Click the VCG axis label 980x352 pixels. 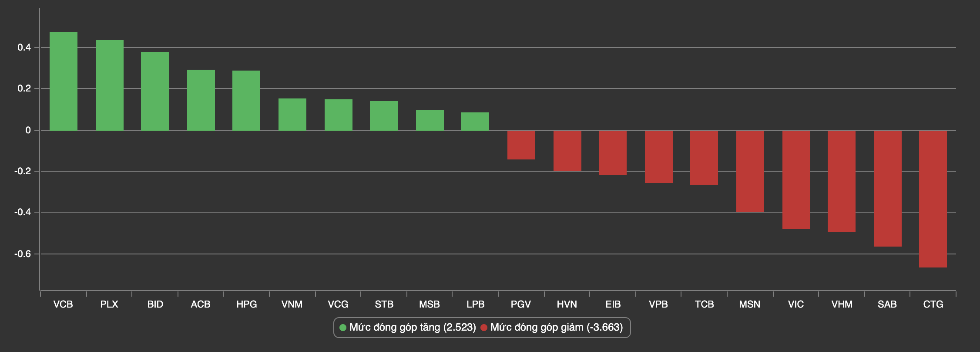pyautogui.click(x=338, y=305)
